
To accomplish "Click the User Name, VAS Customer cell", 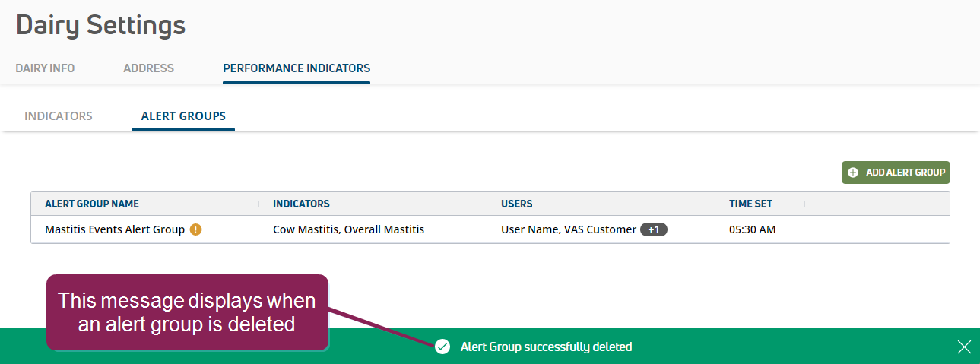I will pos(569,229).
